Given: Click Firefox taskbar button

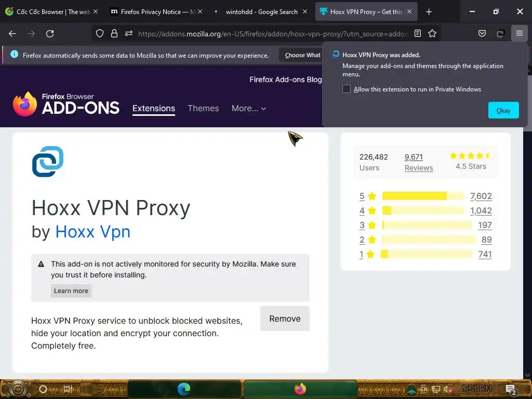Looking at the screenshot, I should [x=300, y=389].
